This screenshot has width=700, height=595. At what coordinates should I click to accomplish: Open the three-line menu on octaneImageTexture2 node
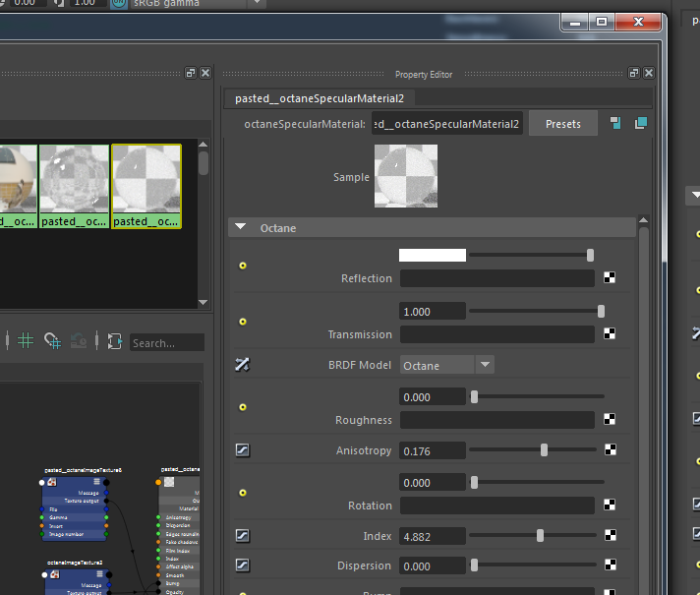[x=99, y=574]
